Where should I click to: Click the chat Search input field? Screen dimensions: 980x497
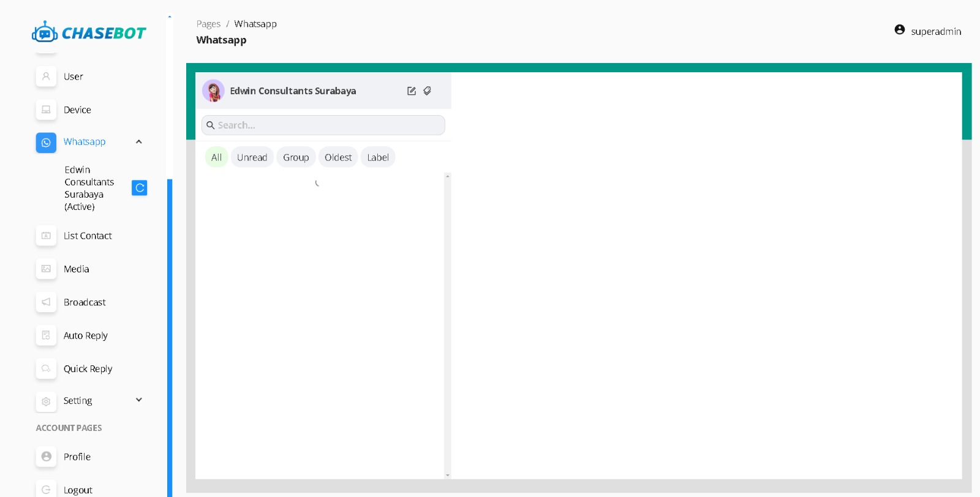tap(323, 125)
